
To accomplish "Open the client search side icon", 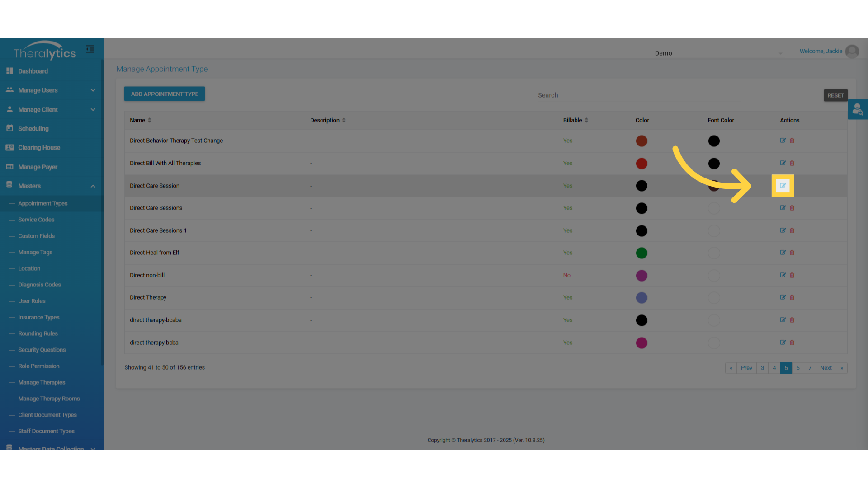I will click(x=857, y=109).
